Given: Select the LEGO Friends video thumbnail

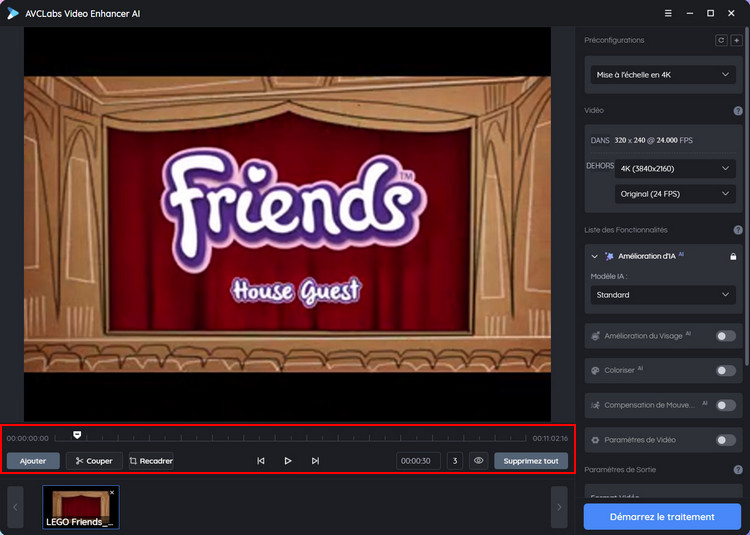Looking at the screenshot, I should point(81,507).
